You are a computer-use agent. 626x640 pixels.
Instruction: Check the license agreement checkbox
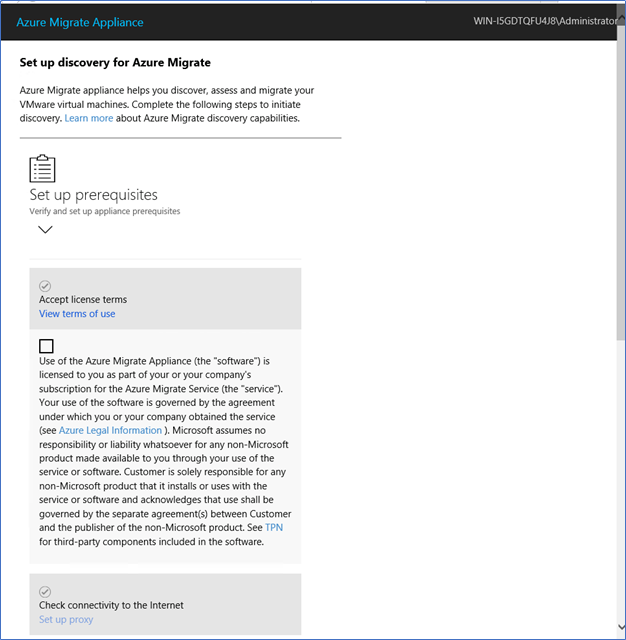click(x=46, y=346)
